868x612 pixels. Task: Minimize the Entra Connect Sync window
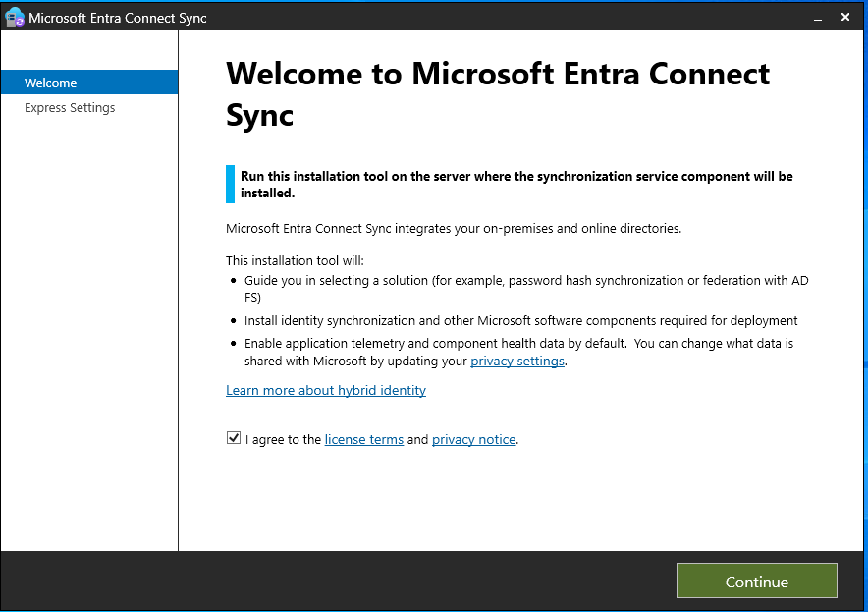click(818, 18)
